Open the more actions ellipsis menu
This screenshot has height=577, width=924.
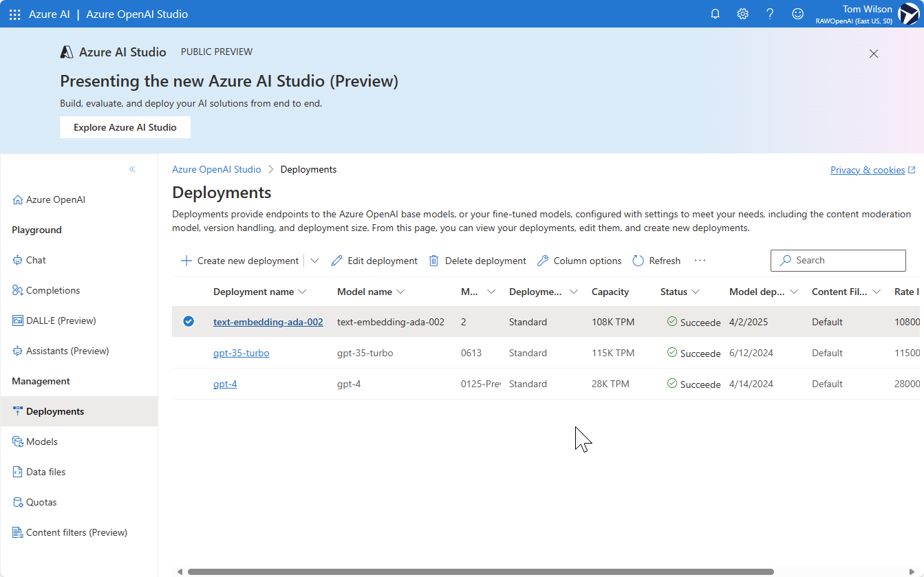point(700,261)
